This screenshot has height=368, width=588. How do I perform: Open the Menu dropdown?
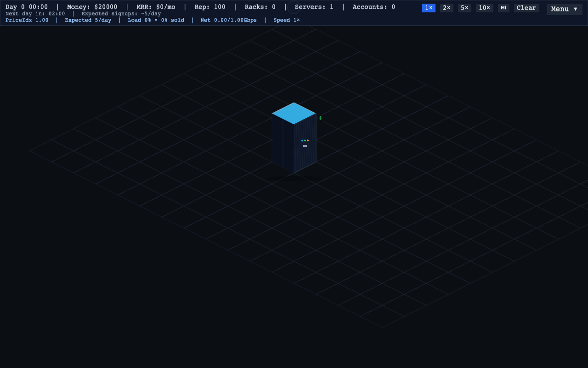pos(564,9)
